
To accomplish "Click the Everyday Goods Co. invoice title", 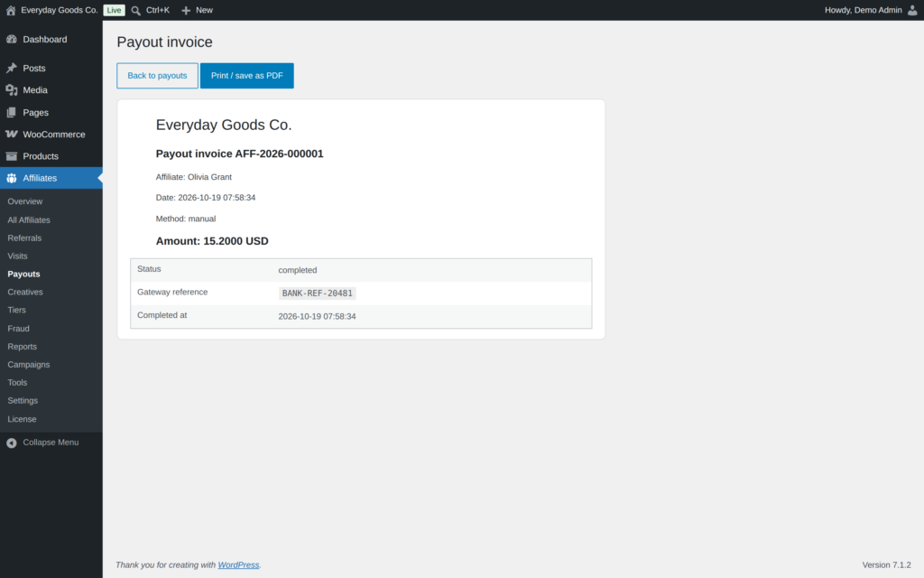I will coord(224,125).
